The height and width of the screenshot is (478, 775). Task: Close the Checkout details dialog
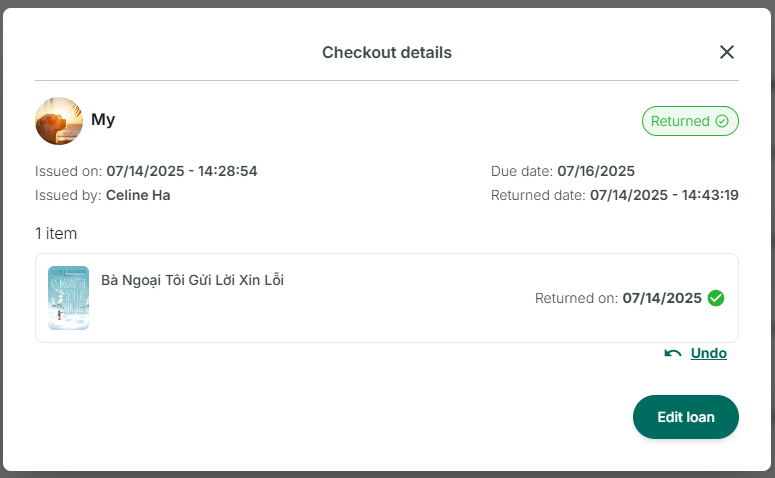click(x=727, y=52)
